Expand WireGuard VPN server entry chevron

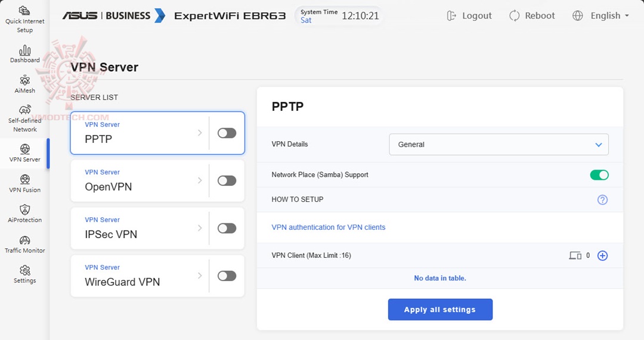point(200,276)
